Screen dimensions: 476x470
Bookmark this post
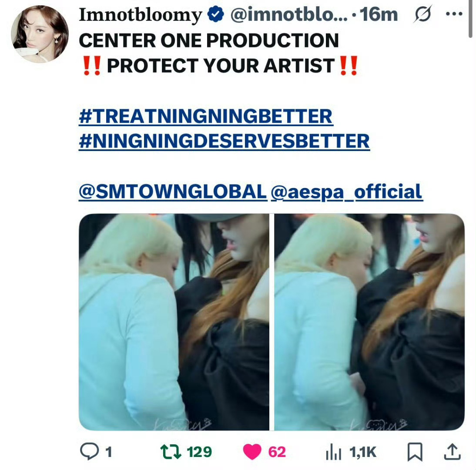(415, 452)
